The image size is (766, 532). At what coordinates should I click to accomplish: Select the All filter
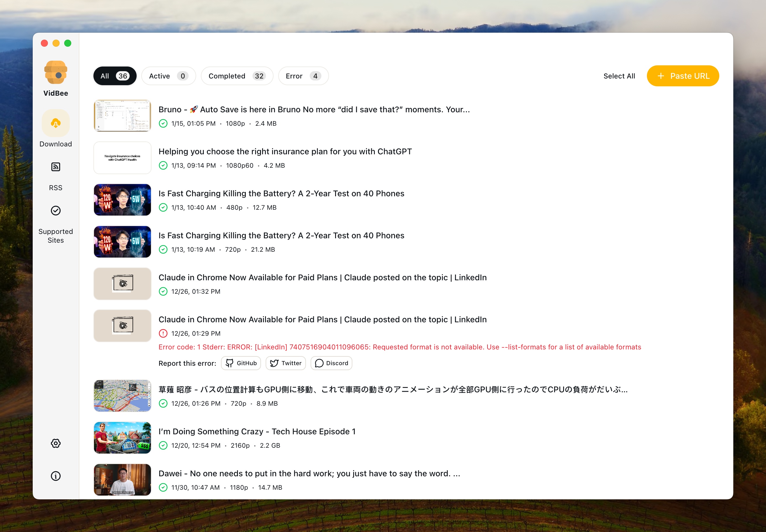[114, 76]
